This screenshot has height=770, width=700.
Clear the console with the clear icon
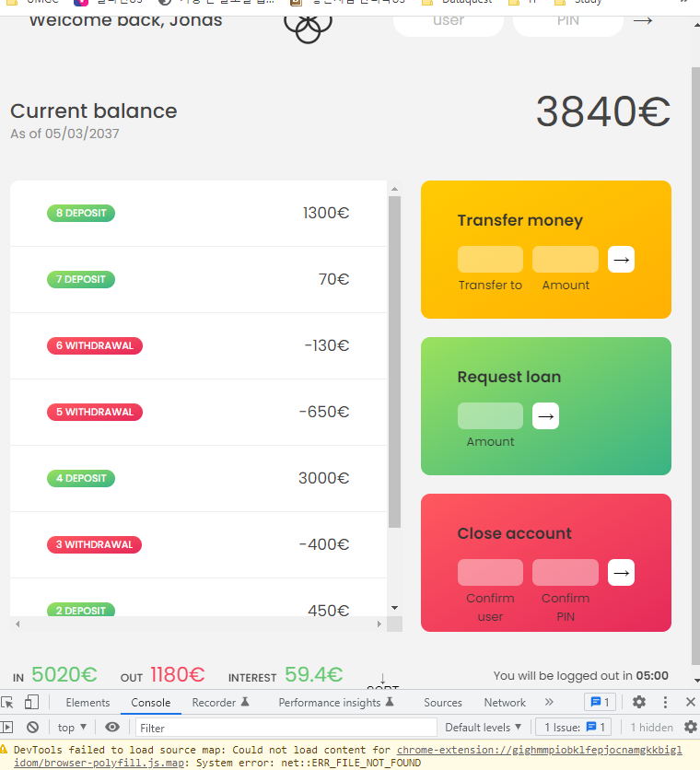tap(32, 728)
